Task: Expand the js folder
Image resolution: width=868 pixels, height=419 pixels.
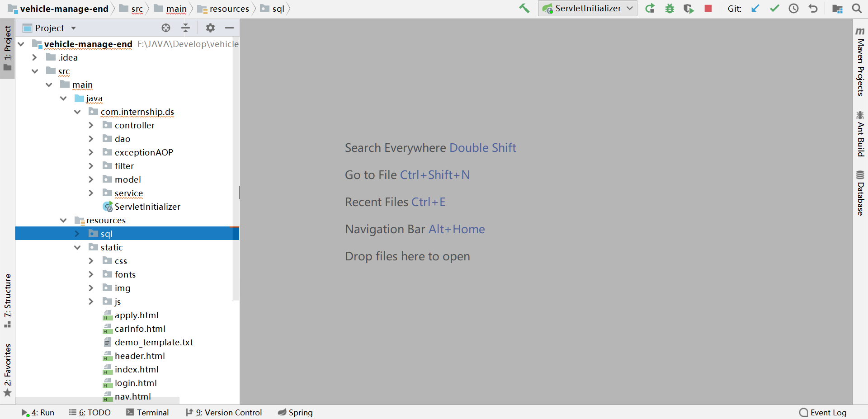Action: coord(91,301)
